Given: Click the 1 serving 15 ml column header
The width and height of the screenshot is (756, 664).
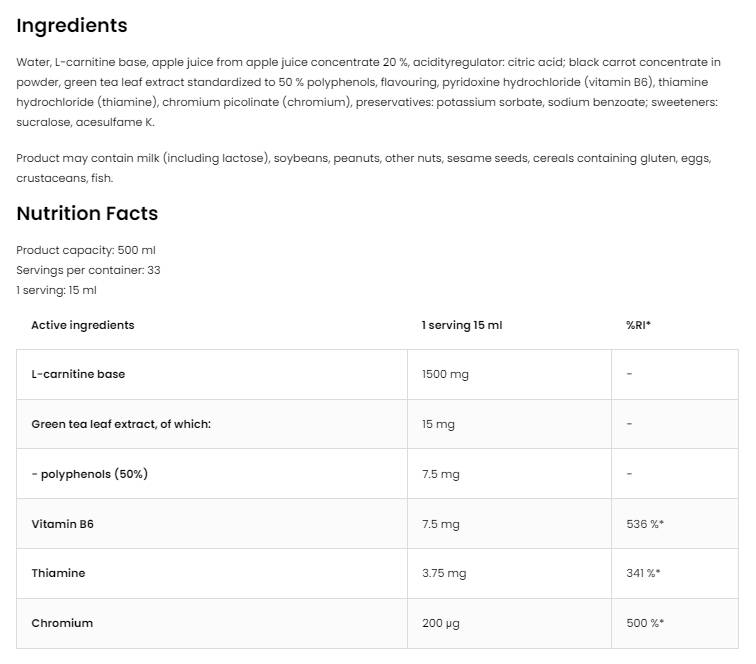Looking at the screenshot, I should (x=462, y=325).
